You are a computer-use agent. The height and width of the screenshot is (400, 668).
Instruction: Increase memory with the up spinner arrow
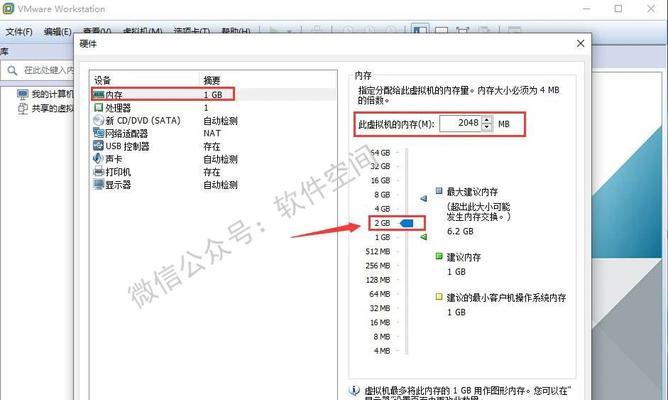(487, 120)
